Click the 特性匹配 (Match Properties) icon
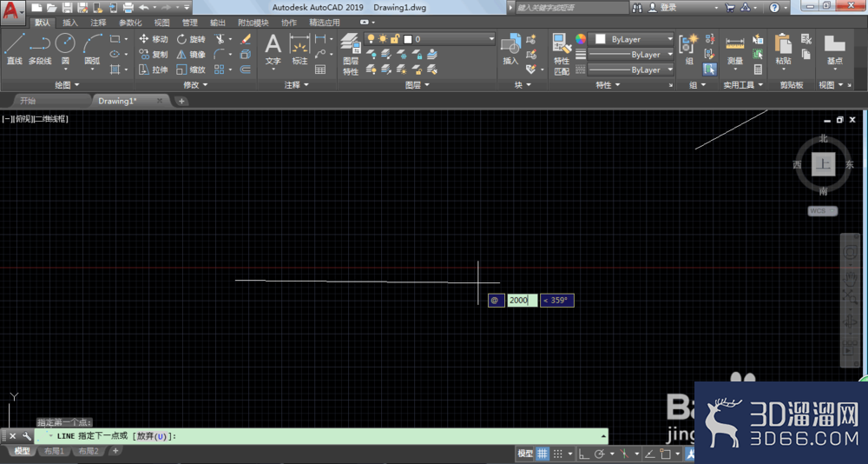The image size is (868, 464). tap(562, 55)
